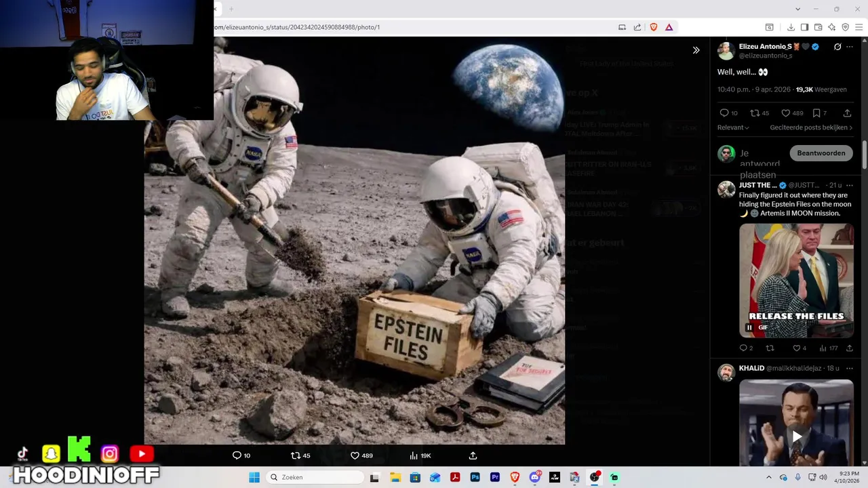Open KHALiD's avatar
The image size is (868, 488).
click(x=726, y=373)
